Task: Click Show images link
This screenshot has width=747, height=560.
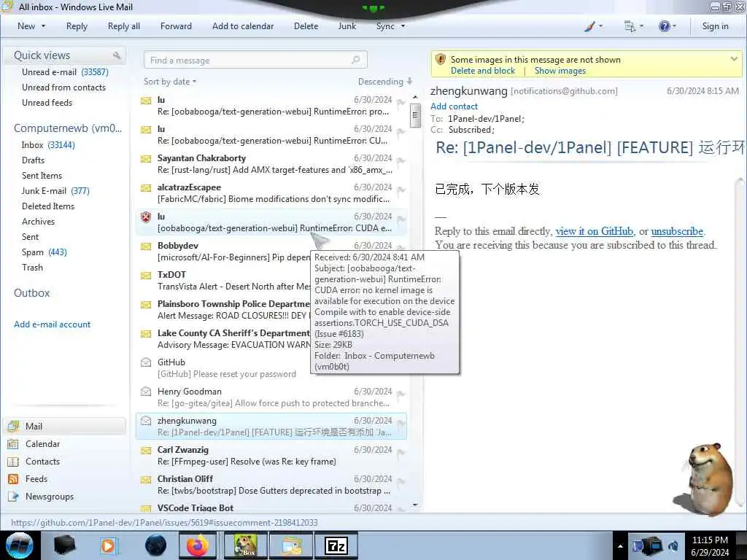Action: coord(560,71)
